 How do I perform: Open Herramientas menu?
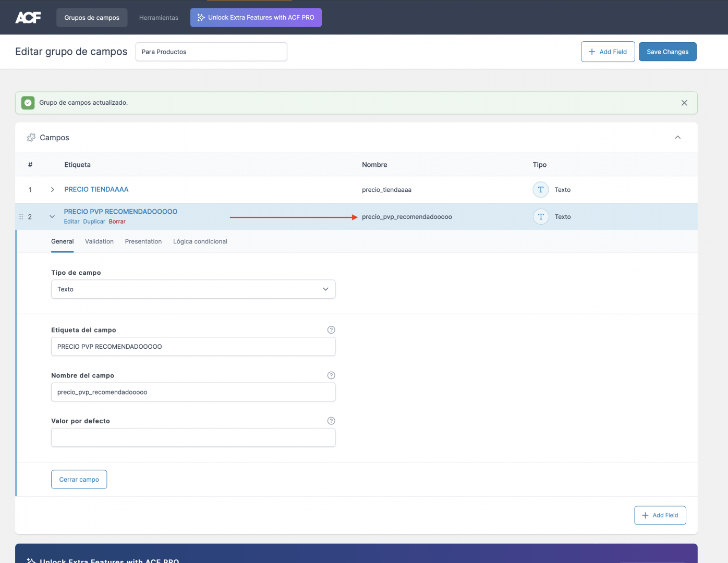[159, 18]
